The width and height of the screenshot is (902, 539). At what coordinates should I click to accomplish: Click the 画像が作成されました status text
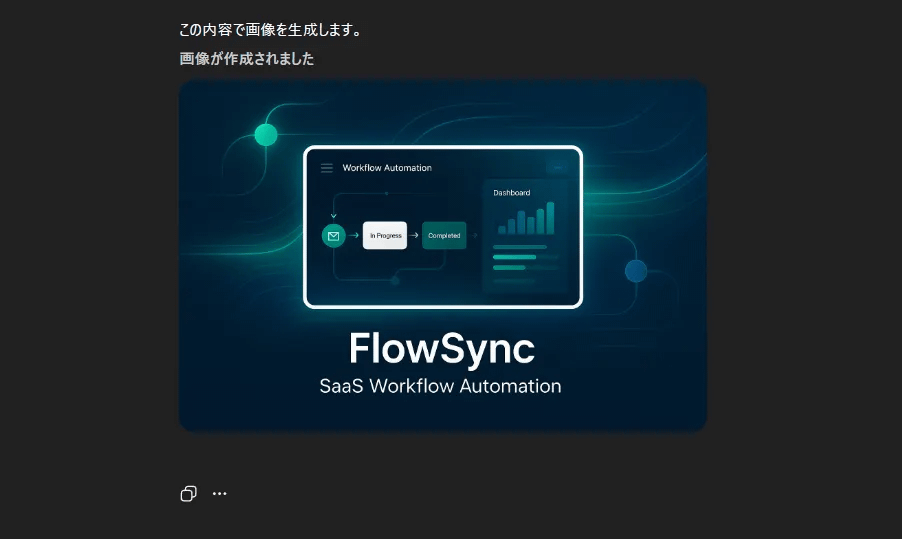[247, 59]
